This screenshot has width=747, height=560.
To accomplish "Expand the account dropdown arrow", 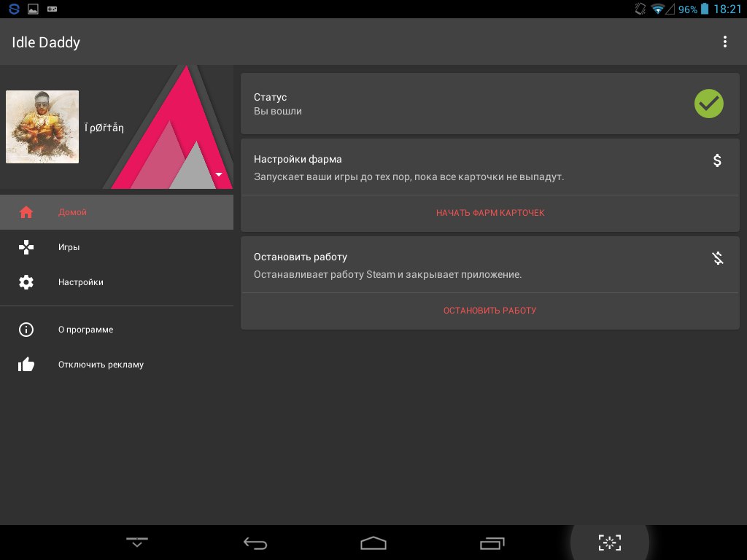I will (x=218, y=174).
